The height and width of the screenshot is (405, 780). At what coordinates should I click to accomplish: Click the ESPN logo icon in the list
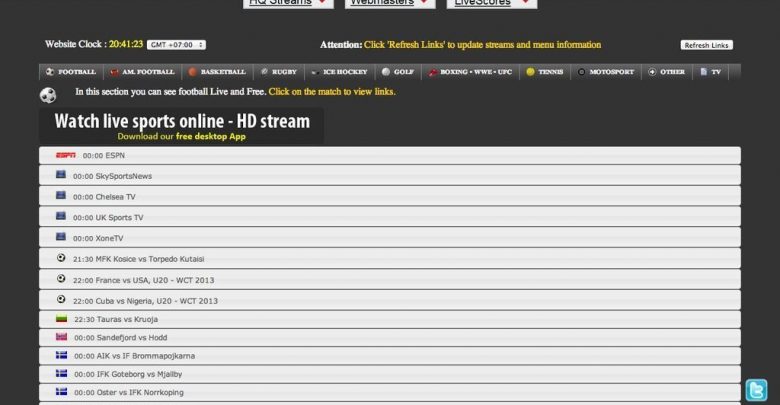pos(66,155)
